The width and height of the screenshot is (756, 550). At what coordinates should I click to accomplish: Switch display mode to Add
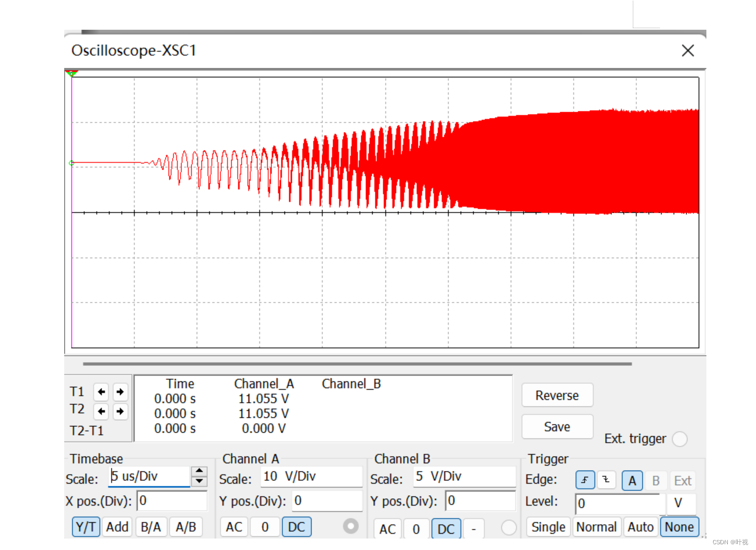(x=117, y=527)
